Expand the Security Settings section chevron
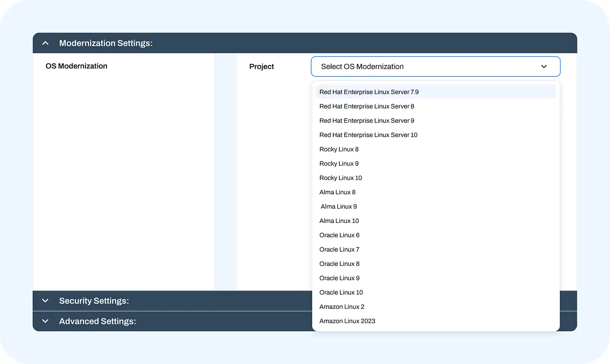This screenshot has height=364, width=610. tap(45, 301)
